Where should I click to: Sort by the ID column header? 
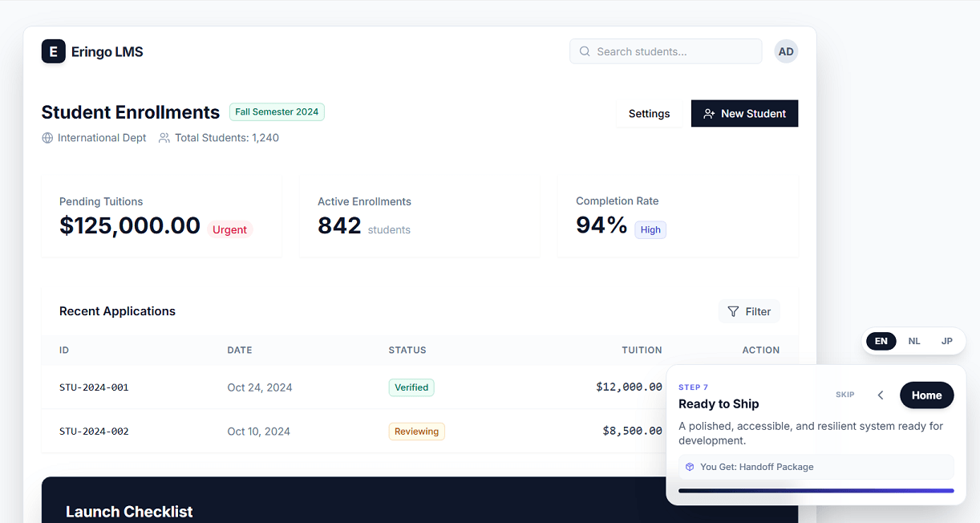[64, 351]
